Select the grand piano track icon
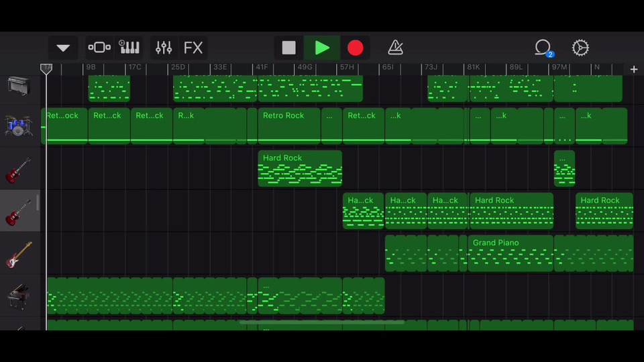 [x=19, y=297]
